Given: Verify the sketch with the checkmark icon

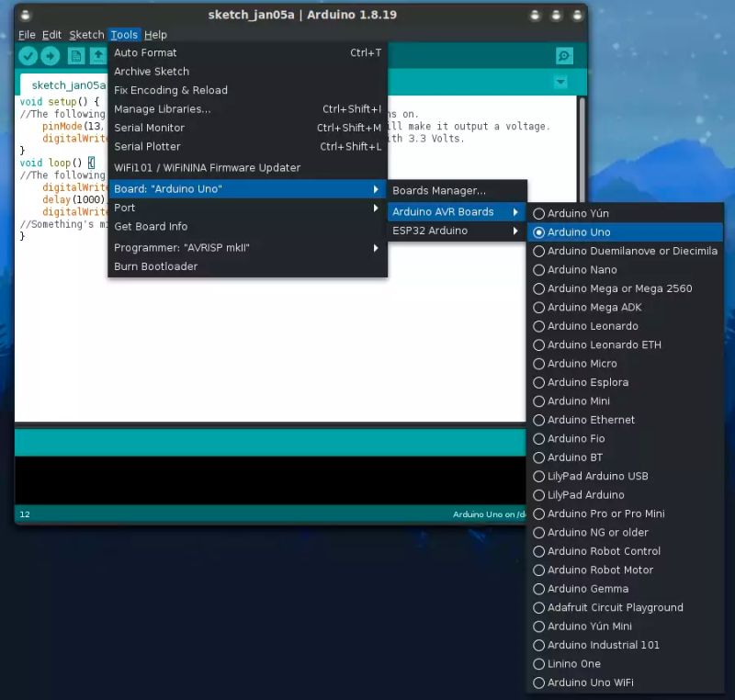Looking at the screenshot, I should click(x=28, y=55).
